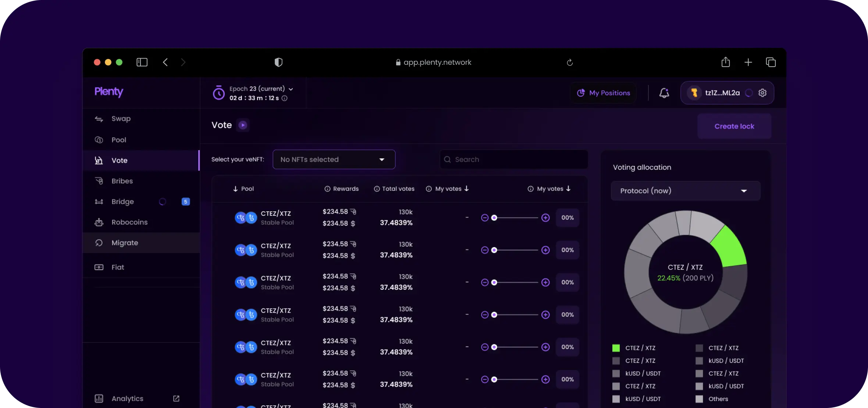The height and width of the screenshot is (408, 868).
Task: Switch to the Swap section
Action: click(x=121, y=118)
